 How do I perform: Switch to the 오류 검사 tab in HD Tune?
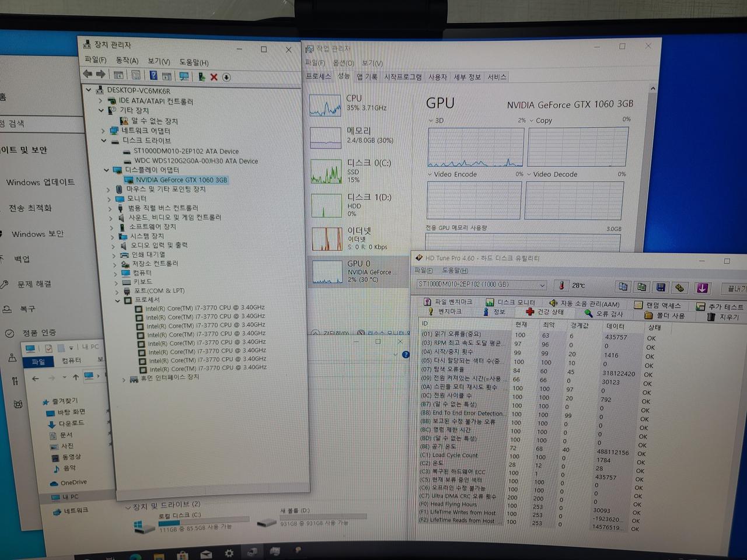tap(605, 314)
